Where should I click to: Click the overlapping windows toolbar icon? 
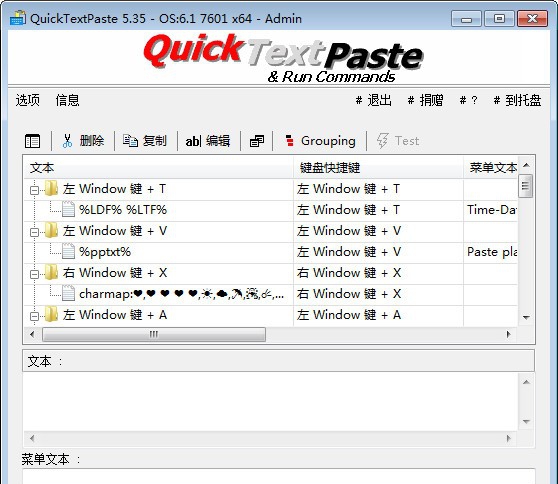pos(257,141)
